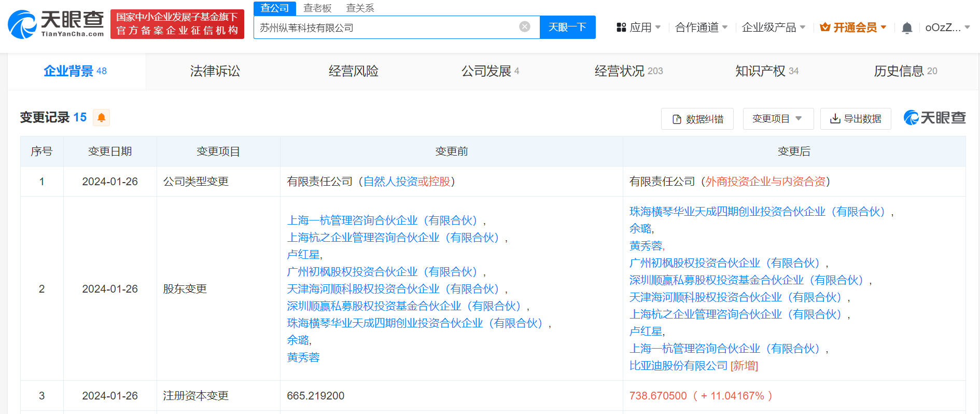Open the oOzZ... user account menu

[x=947, y=27]
